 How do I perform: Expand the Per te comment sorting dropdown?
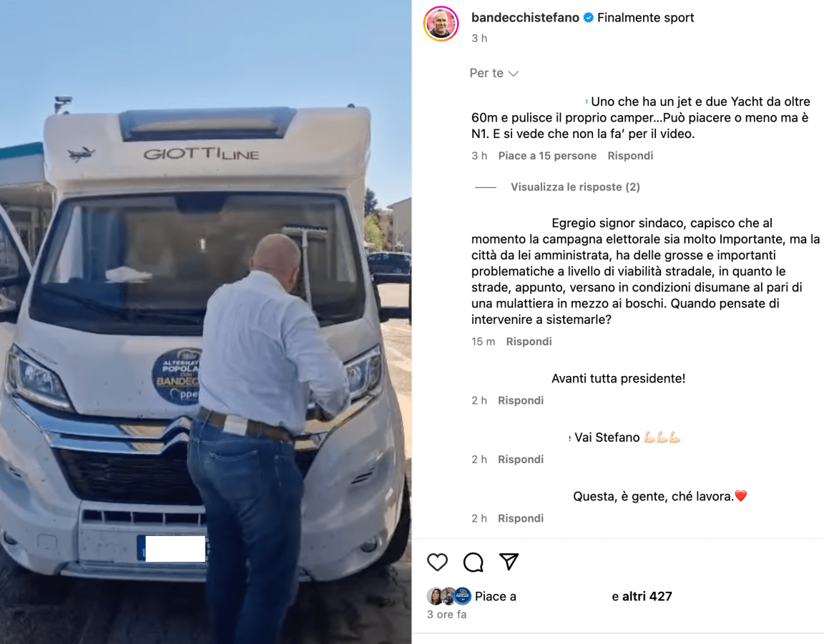pos(494,73)
